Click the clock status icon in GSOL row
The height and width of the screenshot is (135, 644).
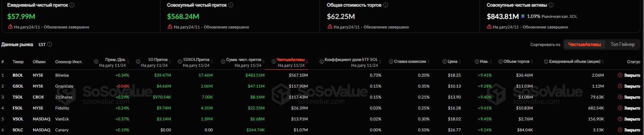pyautogui.click(x=620, y=86)
